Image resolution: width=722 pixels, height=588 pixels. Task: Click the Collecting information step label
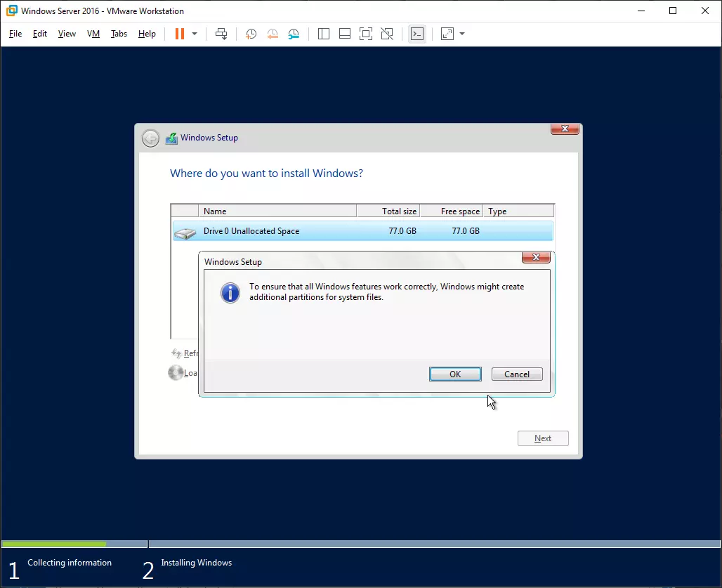tap(70, 563)
